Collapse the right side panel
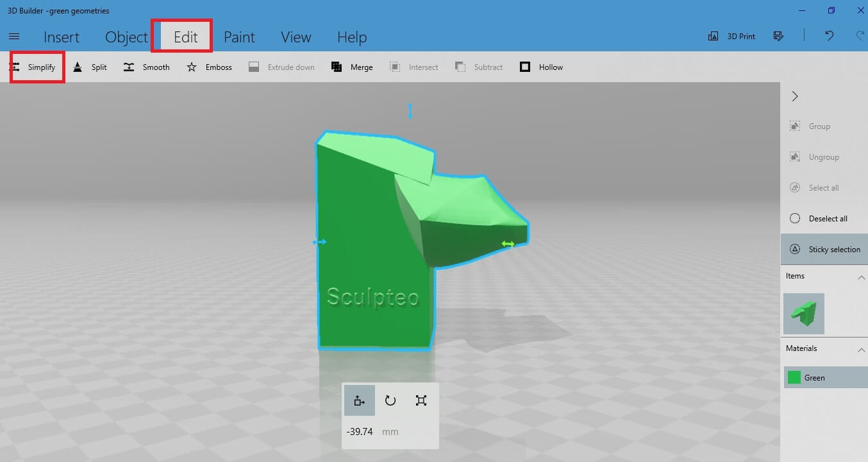This screenshot has width=868, height=462. pos(795,96)
